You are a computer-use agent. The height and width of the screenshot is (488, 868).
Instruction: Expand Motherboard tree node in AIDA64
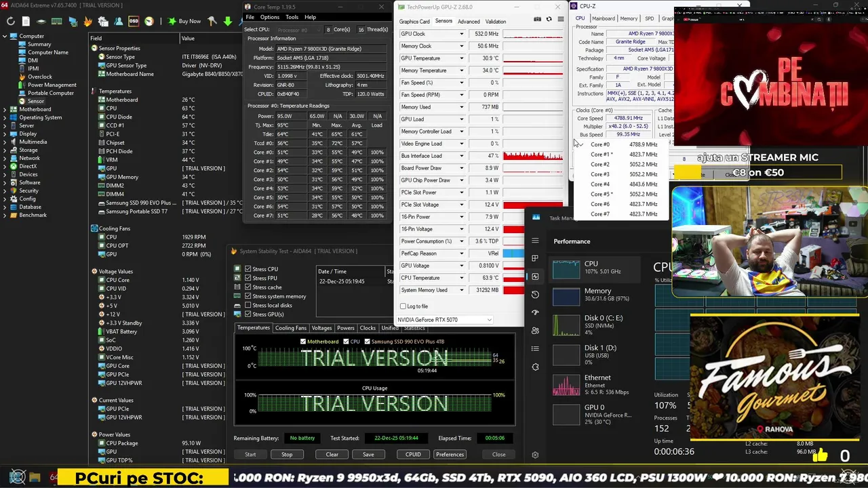[x=5, y=109]
